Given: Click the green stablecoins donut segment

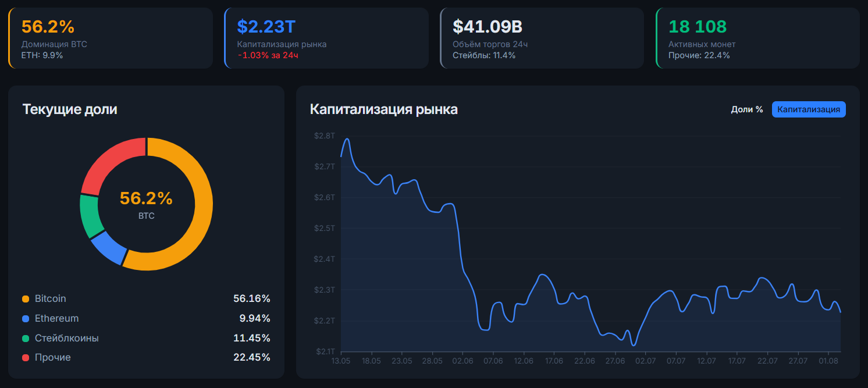Looking at the screenshot, I should click(90, 216).
